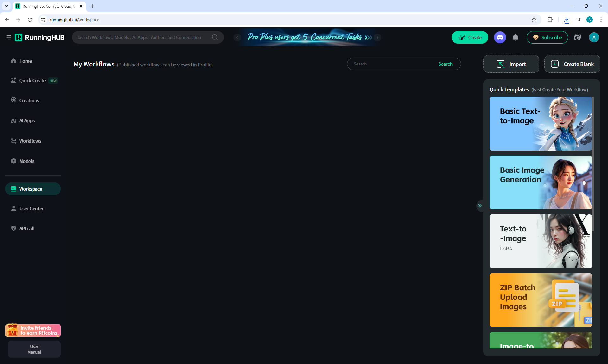The width and height of the screenshot is (608, 364).
Task: Click the Create Blank workflow button
Action: [x=572, y=64]
